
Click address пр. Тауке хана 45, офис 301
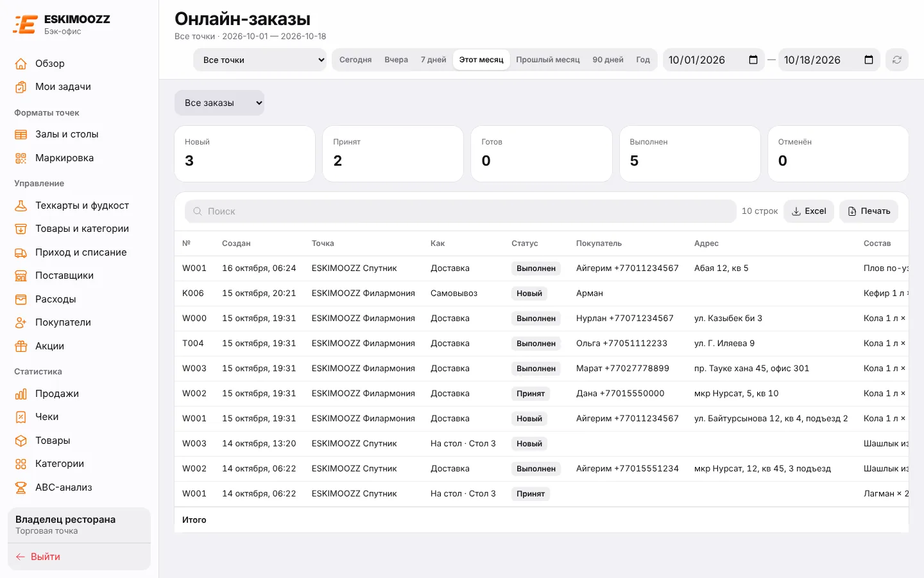click(x=751, y=369)
